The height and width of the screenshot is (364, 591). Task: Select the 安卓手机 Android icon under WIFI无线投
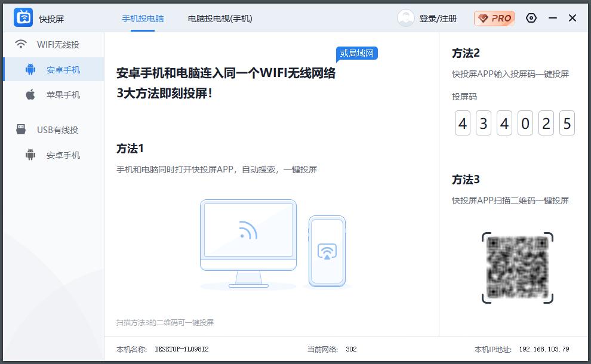[x=33, y=69]
